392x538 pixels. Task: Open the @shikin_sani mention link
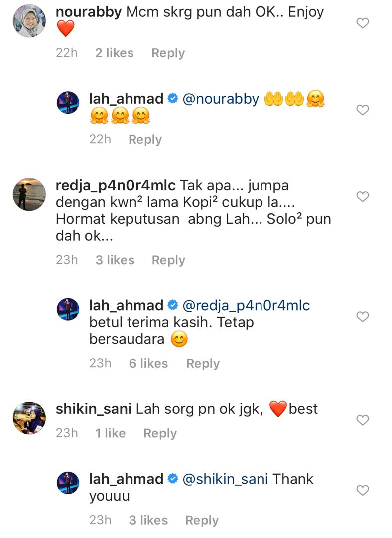click(225, 479)
